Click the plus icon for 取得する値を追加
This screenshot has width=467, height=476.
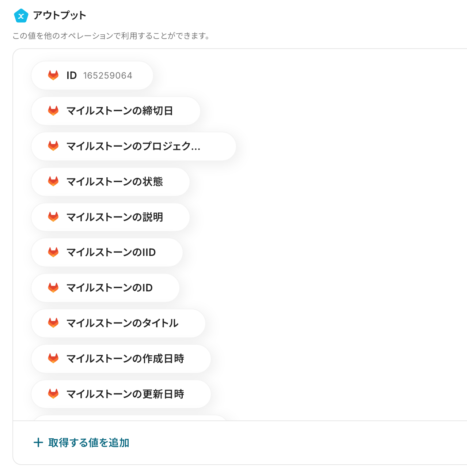(x=38, y=443)
